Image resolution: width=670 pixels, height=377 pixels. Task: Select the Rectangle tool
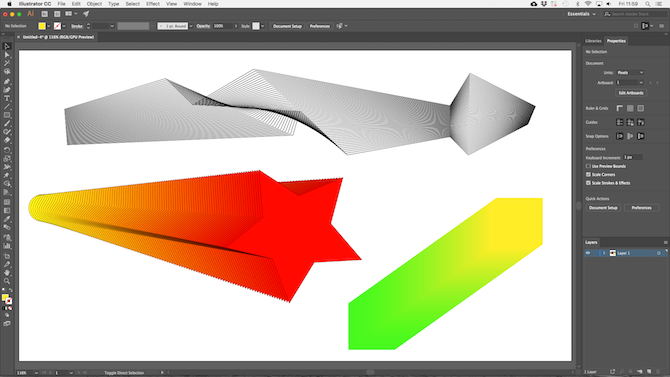click(7, 115)
